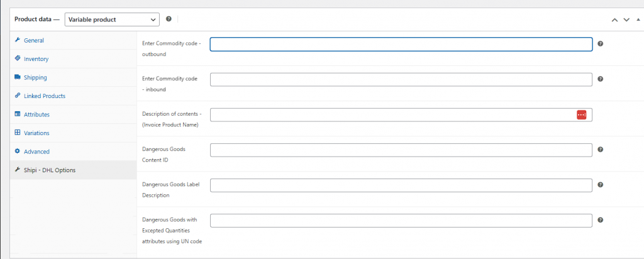Switch to the Inventory tab
Viewport: 644px width, 259px height.
(36, 59)
